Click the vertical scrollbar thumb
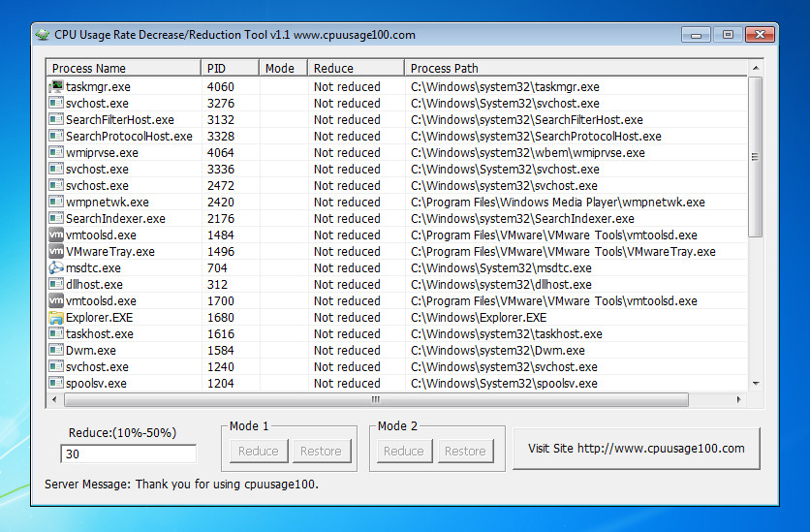 click(756, 157)
